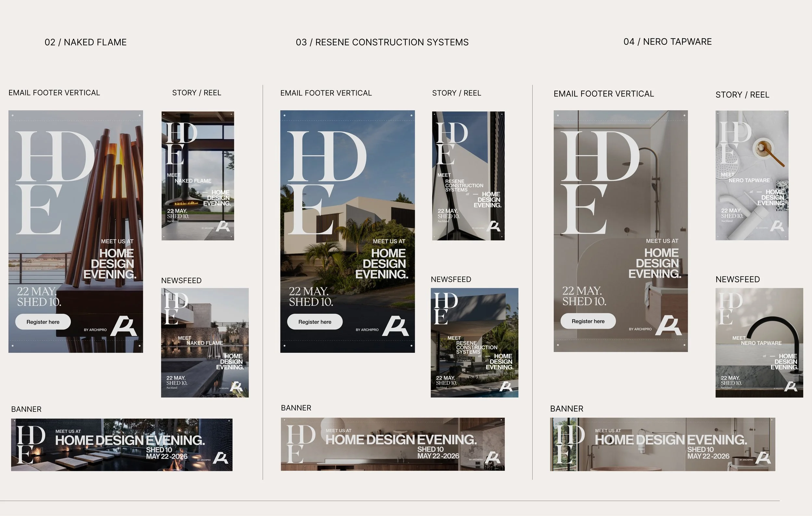Select the Nero Tapware email footer vertical artwork
Screen dimensions: 812x516
620,231
